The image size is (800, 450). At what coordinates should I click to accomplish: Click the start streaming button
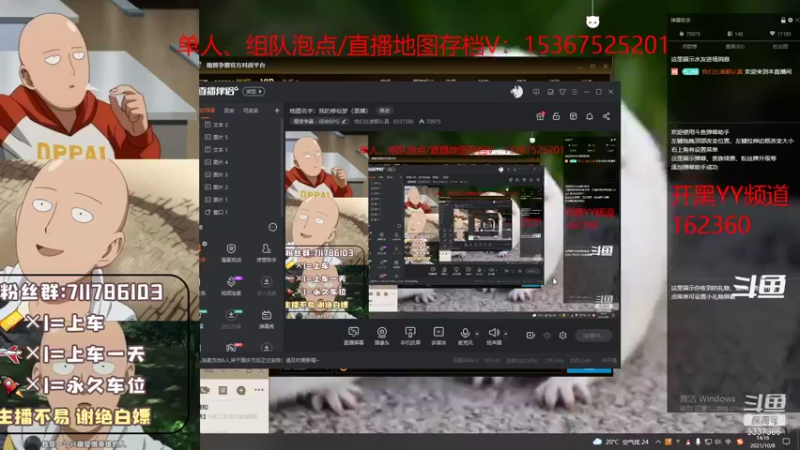(593, 335)
